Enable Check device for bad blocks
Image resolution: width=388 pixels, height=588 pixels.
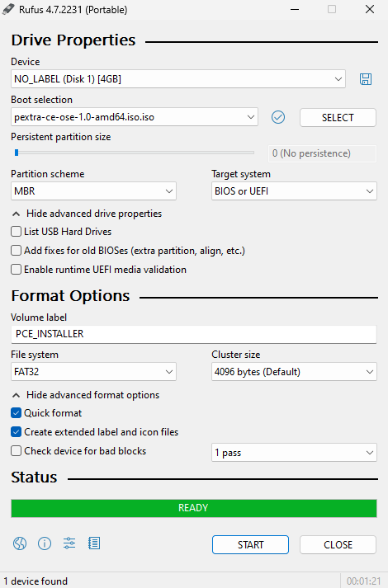(17, 451)
